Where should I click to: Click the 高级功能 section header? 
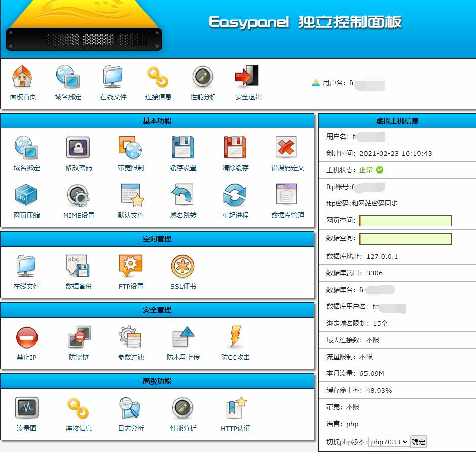(x=157, y=381)
